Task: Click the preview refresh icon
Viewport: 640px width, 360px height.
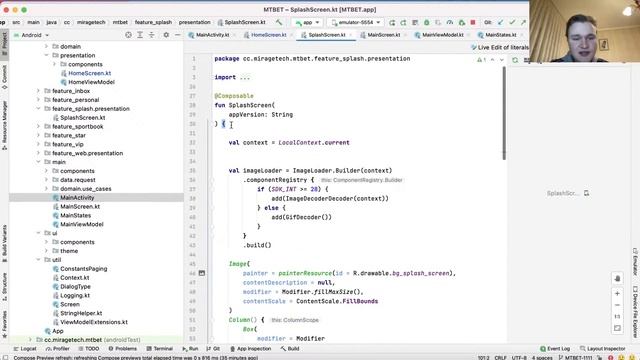Action: coord(515,60)
